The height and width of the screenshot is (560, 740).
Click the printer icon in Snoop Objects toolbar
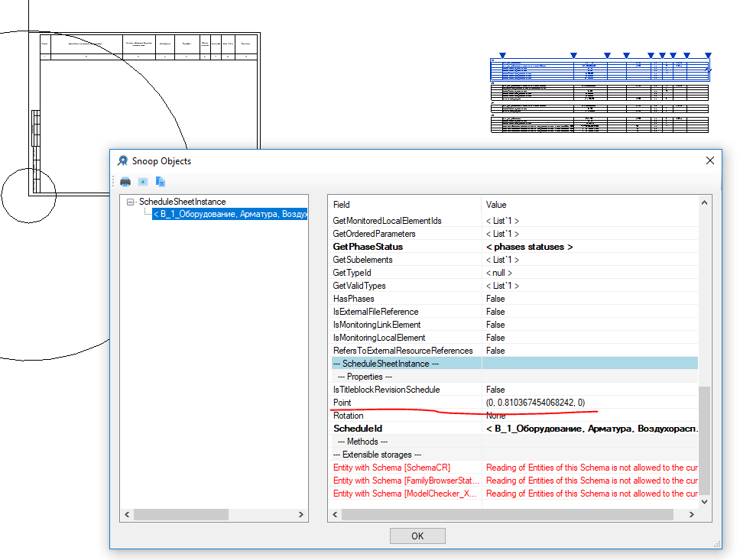[125, 182]
